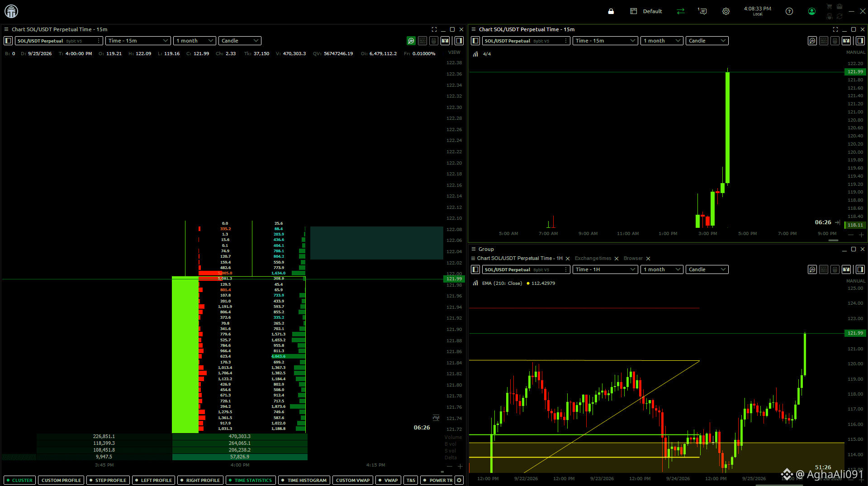
Task: Click the T&S button
Action: 410,480
